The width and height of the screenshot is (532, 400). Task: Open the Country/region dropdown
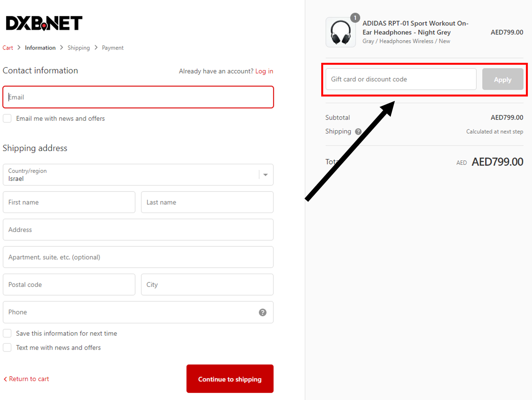tap(138, 175)
